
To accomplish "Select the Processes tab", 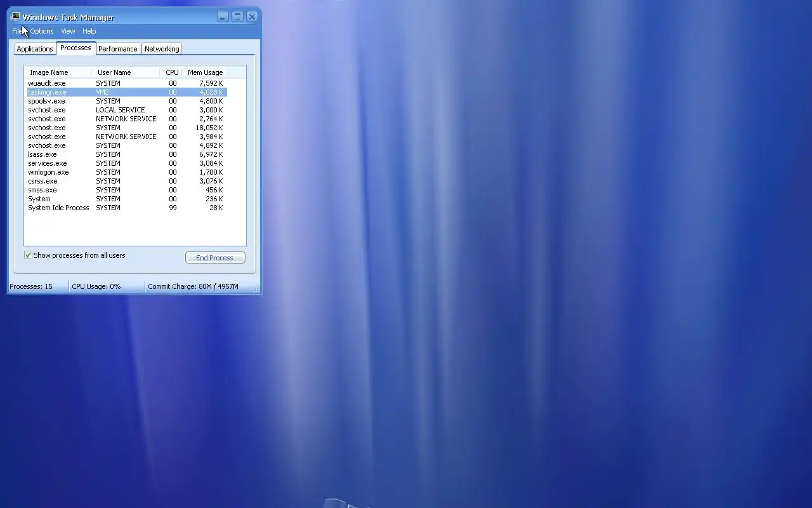I will 75,48.
